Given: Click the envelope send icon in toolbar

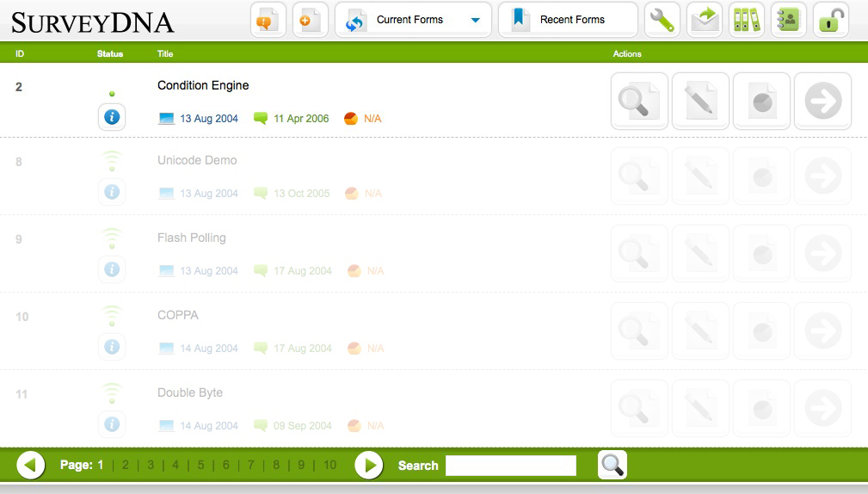Looking at the screenshot, I should (x=705, y=20).
